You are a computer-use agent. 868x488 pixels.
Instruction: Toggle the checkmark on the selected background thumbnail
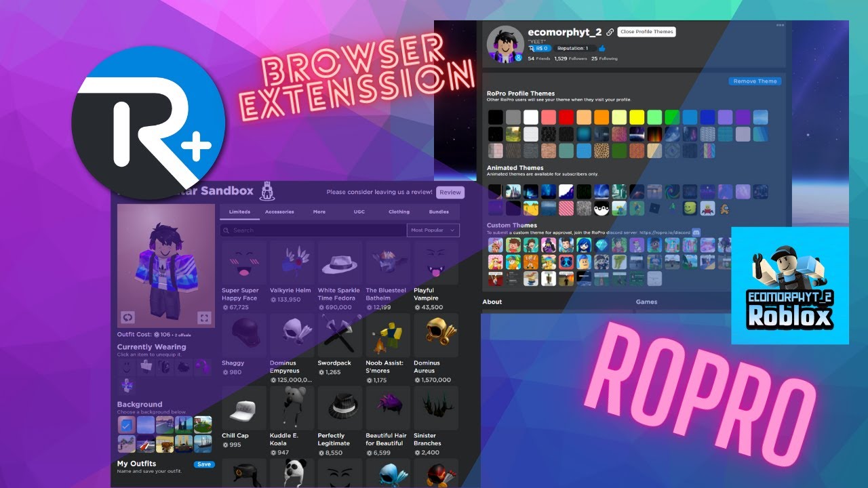point(125,425)
